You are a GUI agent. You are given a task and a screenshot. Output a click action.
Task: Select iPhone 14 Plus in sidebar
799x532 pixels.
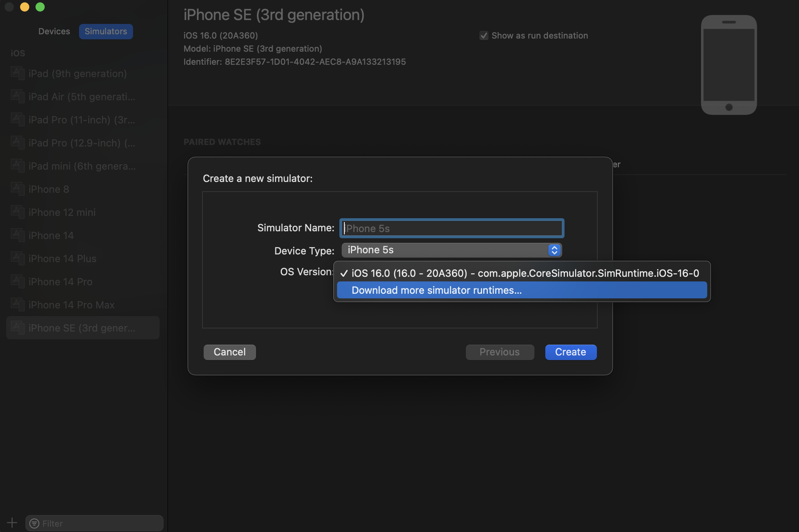point(83,258)
